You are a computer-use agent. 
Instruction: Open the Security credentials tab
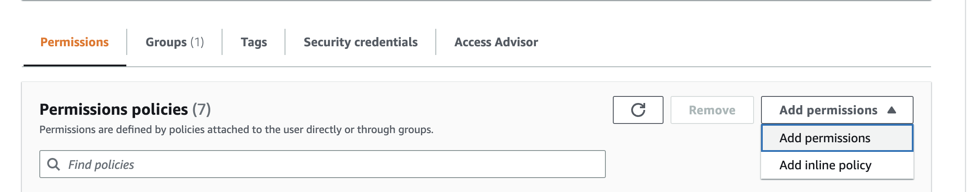[360, 42]
